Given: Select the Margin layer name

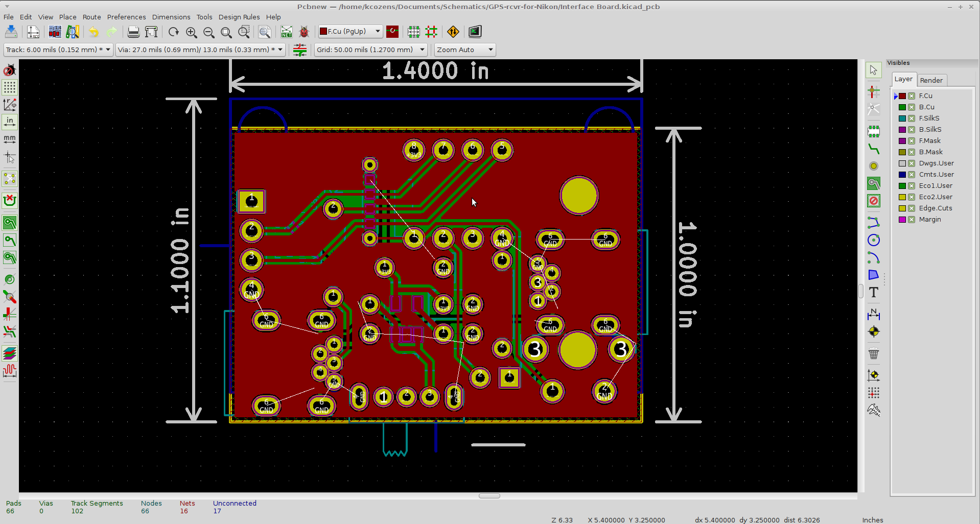Looking at the screenshot, I should 930,220.
